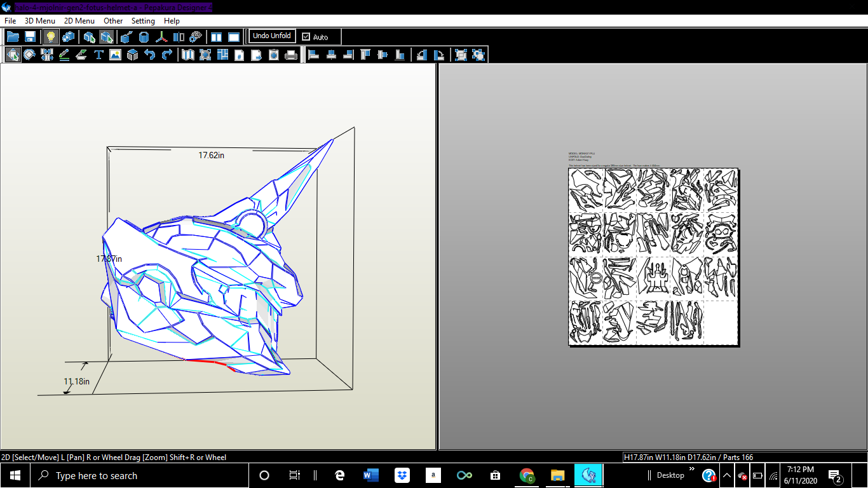Click the Type here to search box

click(x=140, y=475)
